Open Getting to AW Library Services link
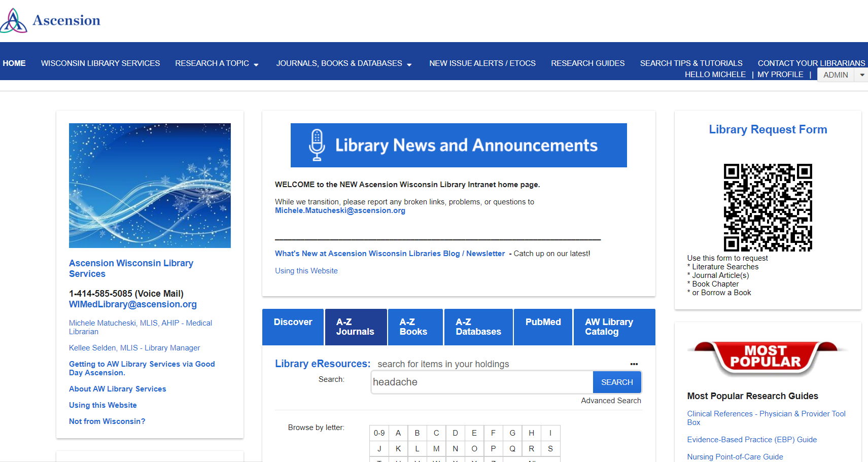 [x=142, y=368]
